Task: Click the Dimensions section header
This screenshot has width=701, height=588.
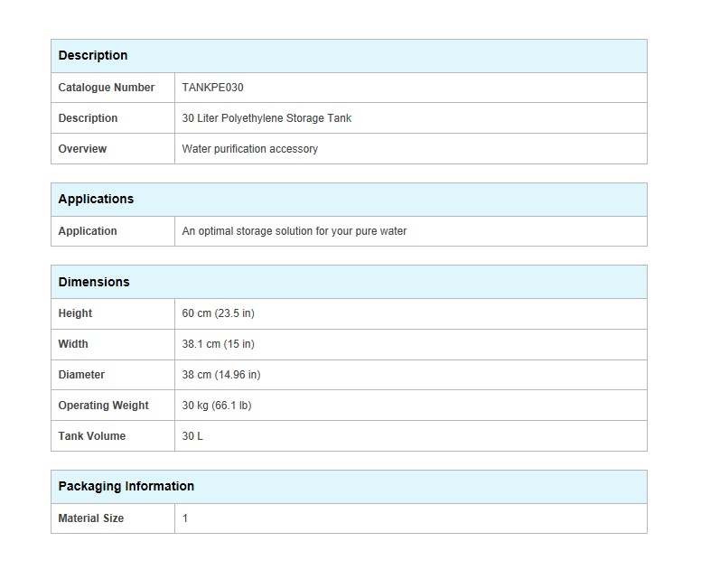Action: pos(94,282)
